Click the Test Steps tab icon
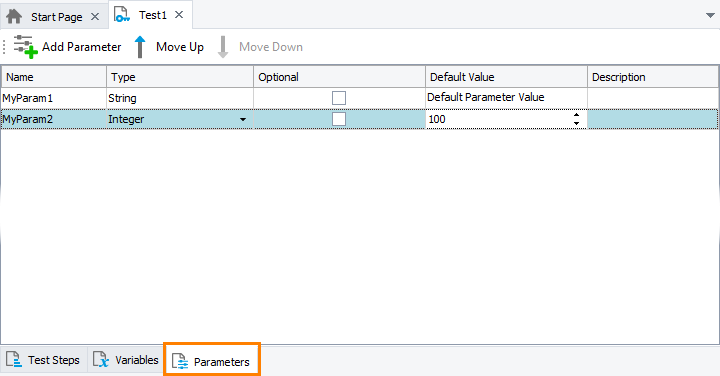This screenshot has width=720, height=376. [x=13, y=359]
